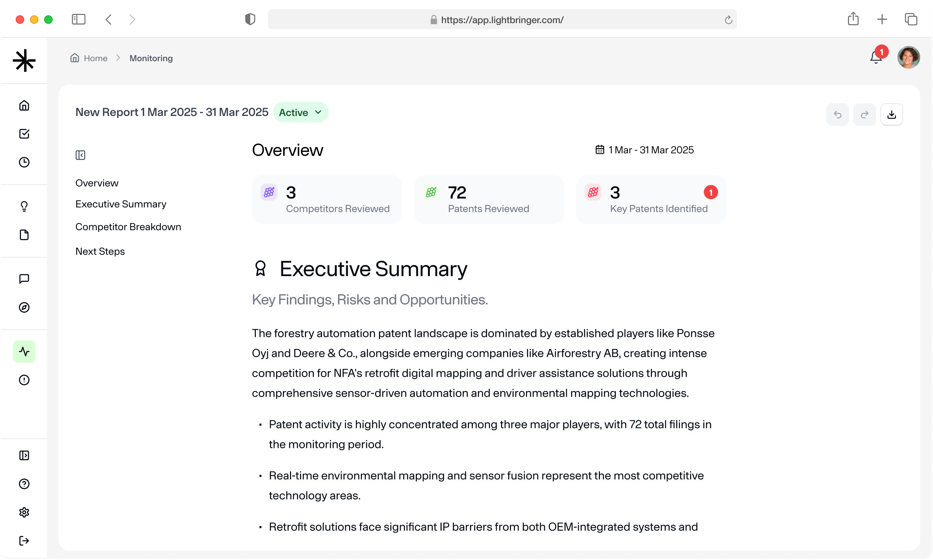Open the Key Patents Identified card
The image size is (933, 560).
[651, 200]
